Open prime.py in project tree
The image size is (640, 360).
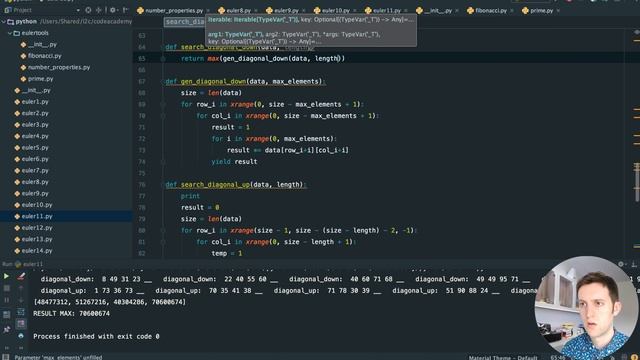click(x=40, y=79)
